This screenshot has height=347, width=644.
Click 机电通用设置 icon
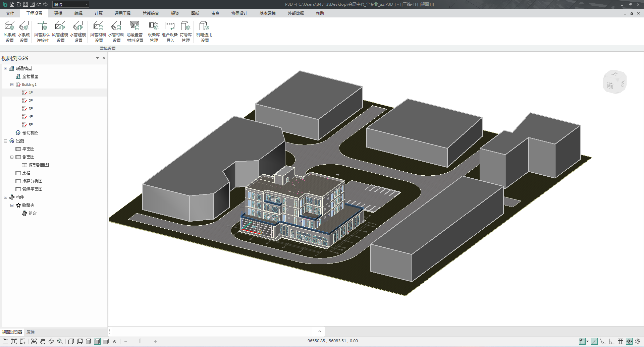pyautogui.click(x=204, y=32)
